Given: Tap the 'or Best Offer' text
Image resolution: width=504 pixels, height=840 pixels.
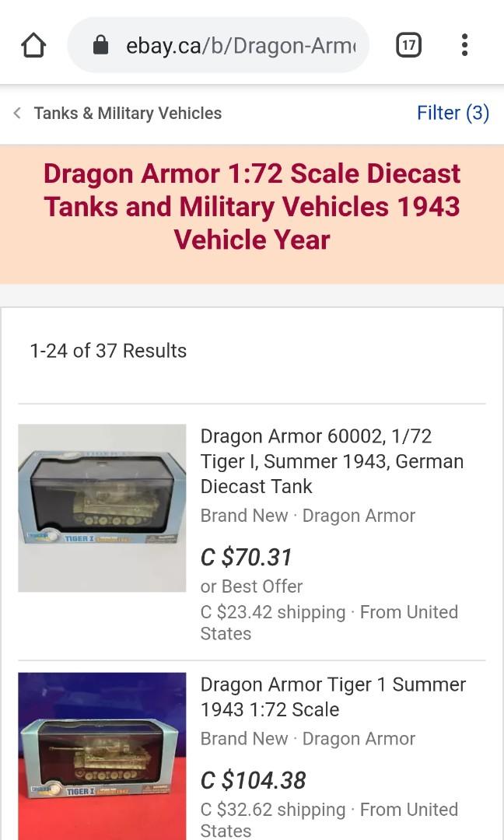Looking at the screenshot, I should coord(251,586).
